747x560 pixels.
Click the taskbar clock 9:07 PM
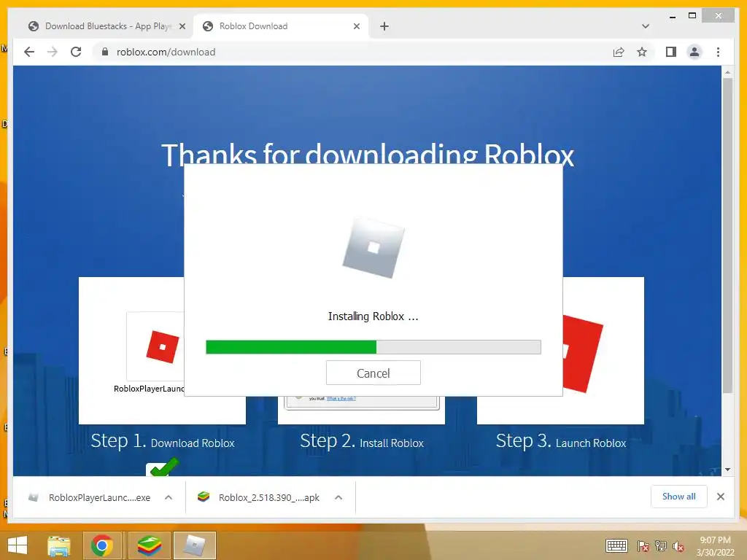(x=715, y=546)
